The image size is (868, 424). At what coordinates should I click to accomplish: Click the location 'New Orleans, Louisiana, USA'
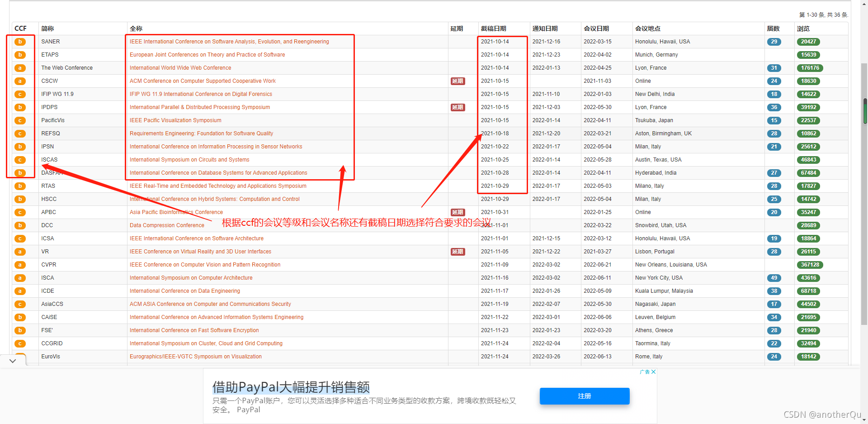tap(671, 265)
